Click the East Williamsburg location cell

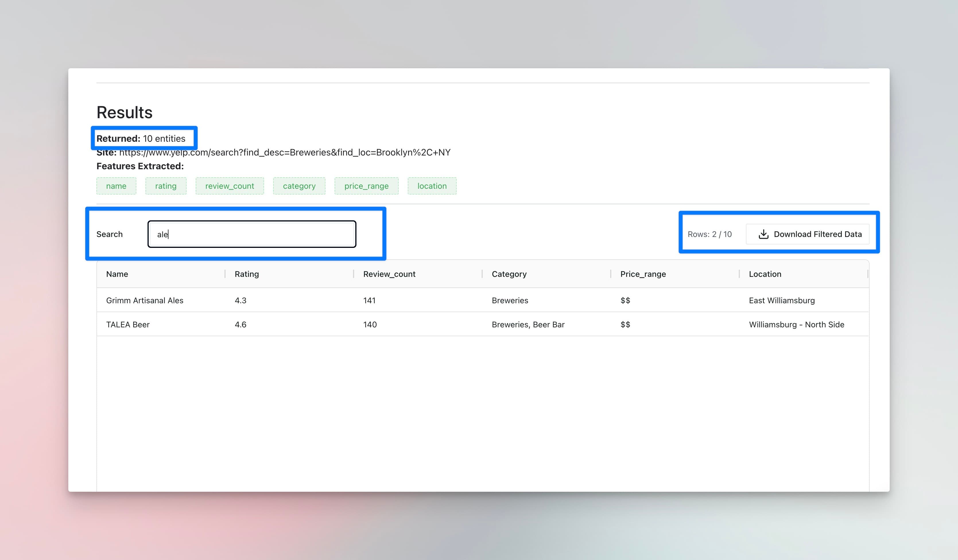781,300
